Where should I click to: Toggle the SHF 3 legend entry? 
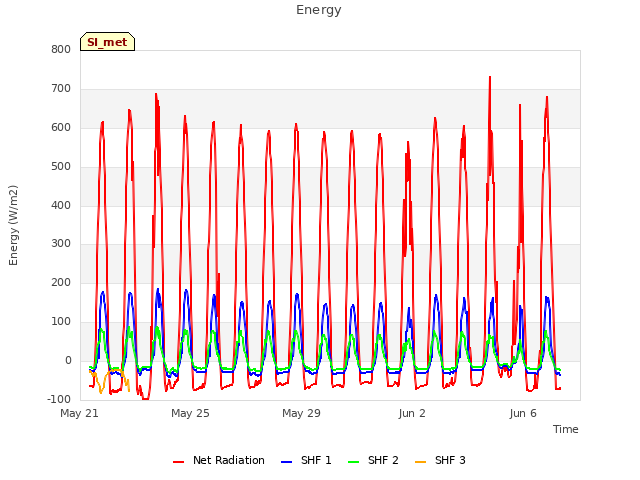click(440, 460)
